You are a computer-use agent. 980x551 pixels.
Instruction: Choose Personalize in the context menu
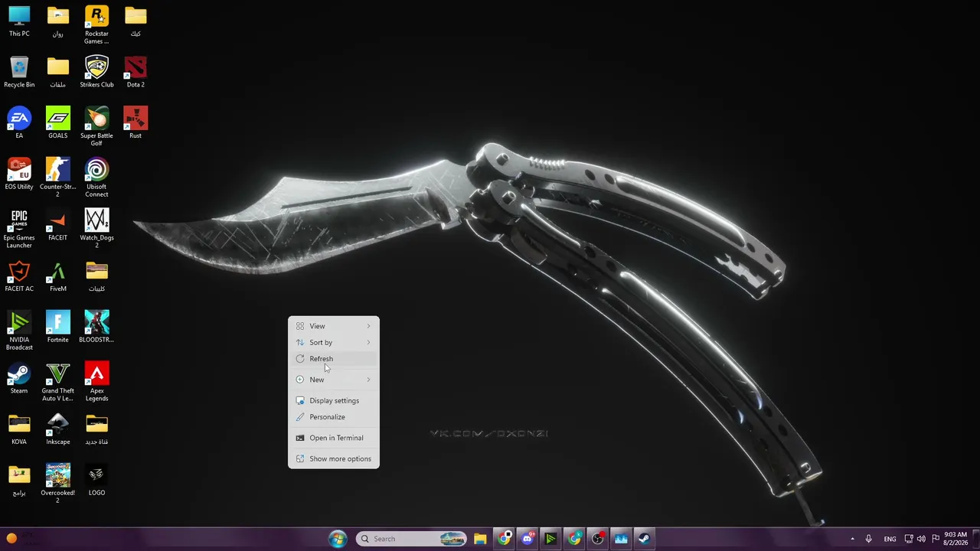[x=333, y=417]
